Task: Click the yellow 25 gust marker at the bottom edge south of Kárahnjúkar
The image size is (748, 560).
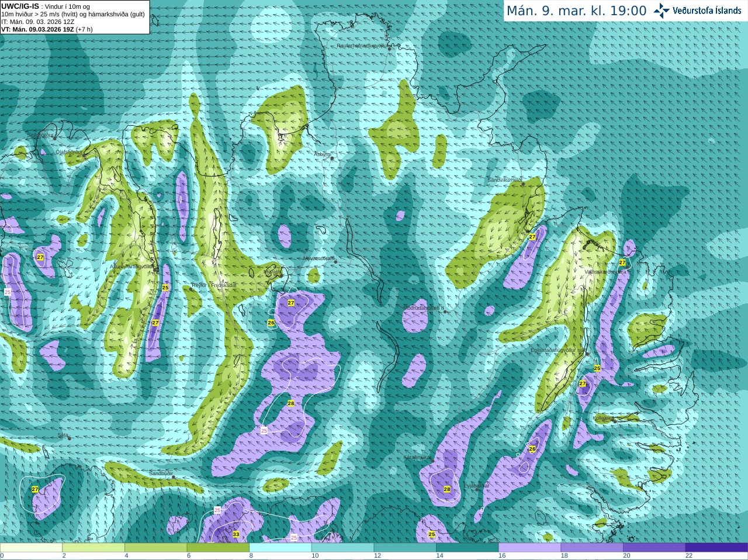Action: [432, 534]
